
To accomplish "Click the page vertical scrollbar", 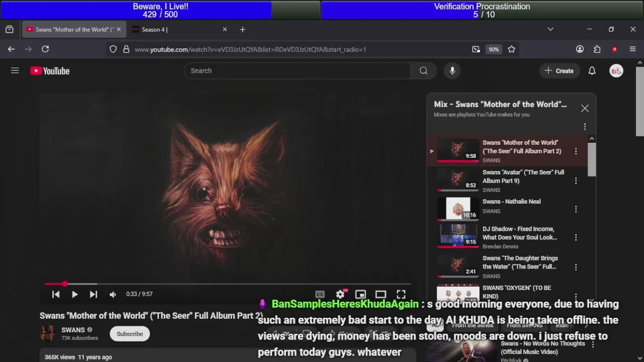I will pos(640,101).
